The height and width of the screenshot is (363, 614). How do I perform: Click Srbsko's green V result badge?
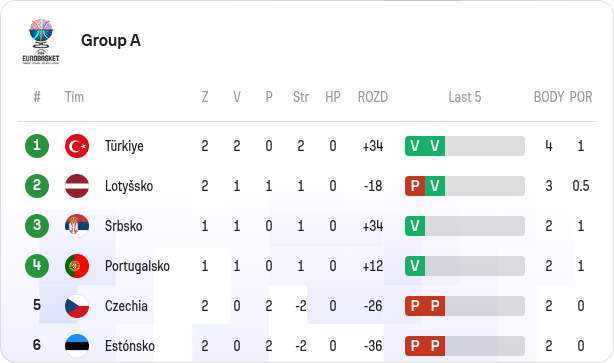click(415, 226)
